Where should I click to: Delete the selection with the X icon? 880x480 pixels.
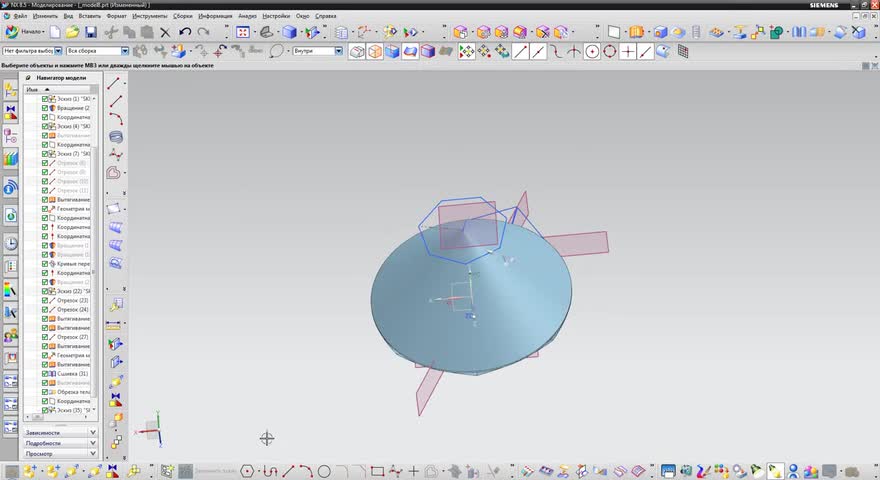click(165, 33)
